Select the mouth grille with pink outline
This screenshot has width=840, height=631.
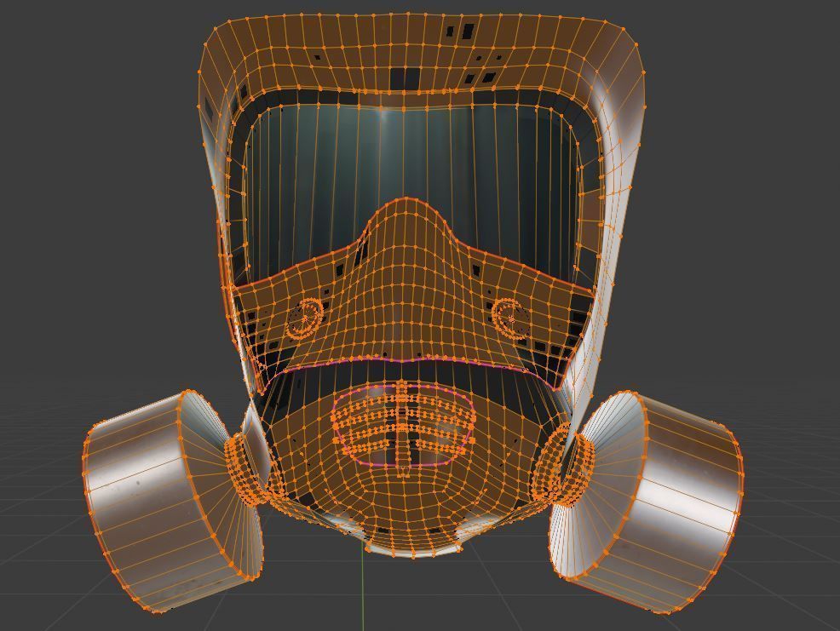click(404, 425)
